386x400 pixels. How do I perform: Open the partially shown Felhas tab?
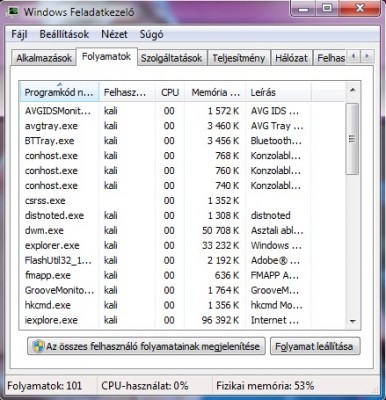331,58
